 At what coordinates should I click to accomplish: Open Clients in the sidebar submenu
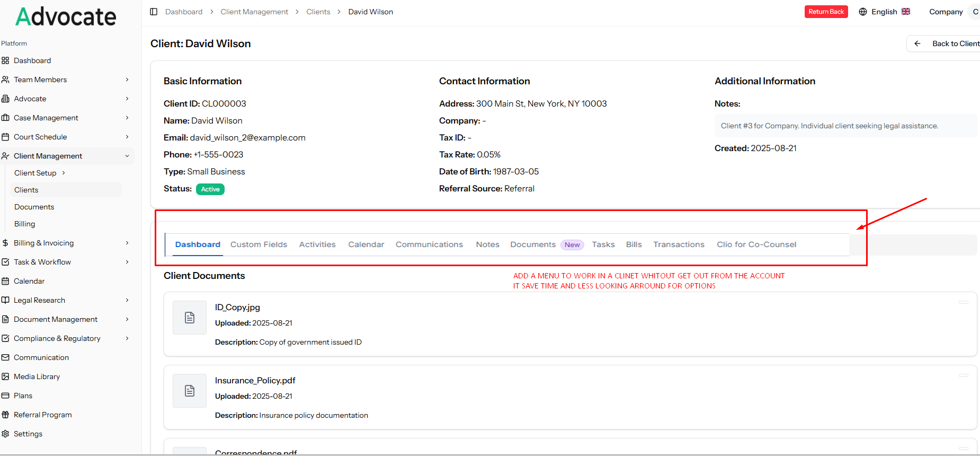pos(66,190)
